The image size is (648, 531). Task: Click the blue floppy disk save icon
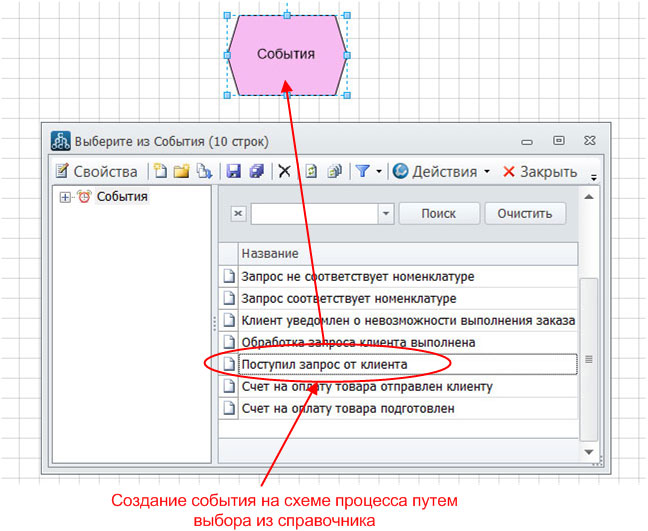click(x=234, y=171)
